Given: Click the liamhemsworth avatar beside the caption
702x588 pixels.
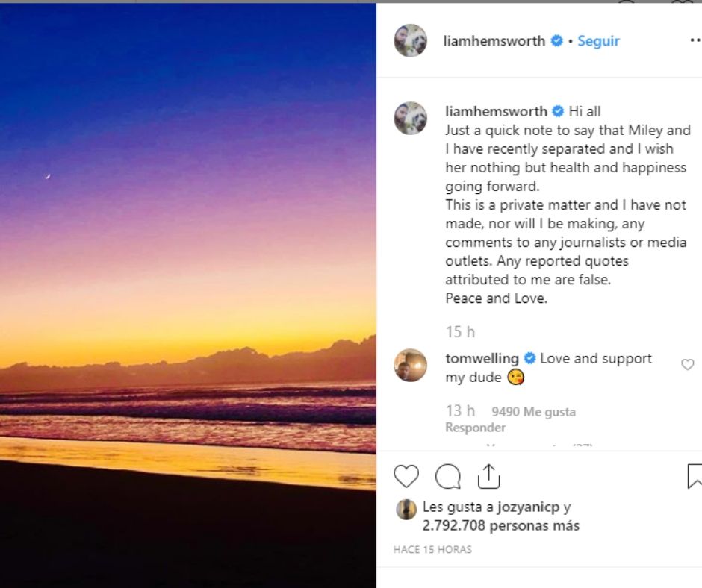Looking at the screenshot, I should click(x=411, y=118).
